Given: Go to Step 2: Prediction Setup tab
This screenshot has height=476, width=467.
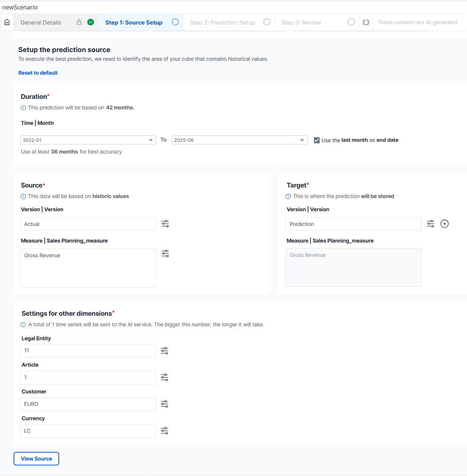Looking at the screenshot, I should pos(222,23).
